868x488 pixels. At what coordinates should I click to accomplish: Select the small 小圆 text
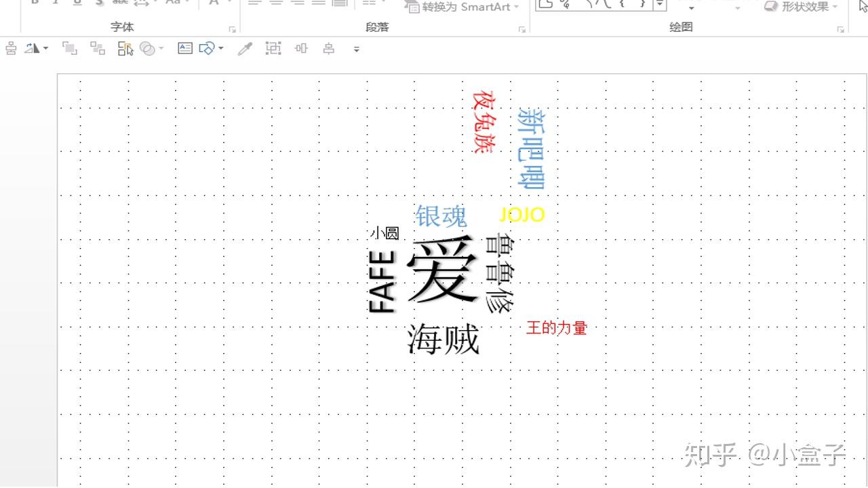pyautogui.click(x=384, y=233)
